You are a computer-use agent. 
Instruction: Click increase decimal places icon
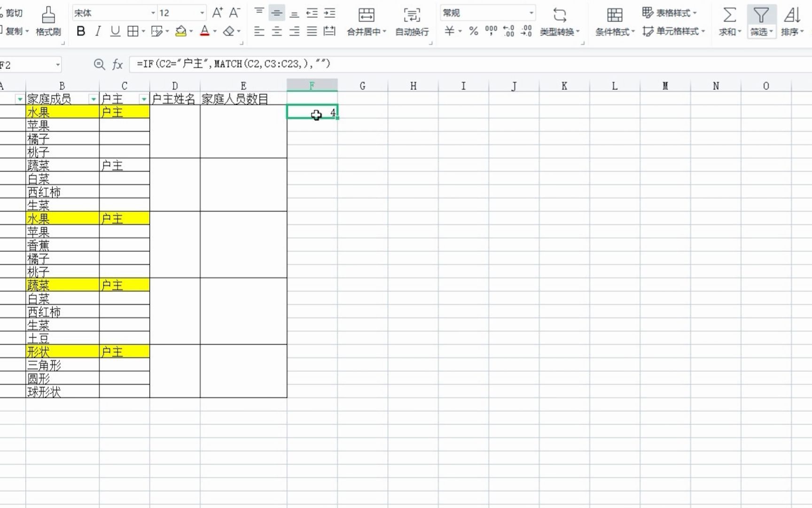pos(509,32)
